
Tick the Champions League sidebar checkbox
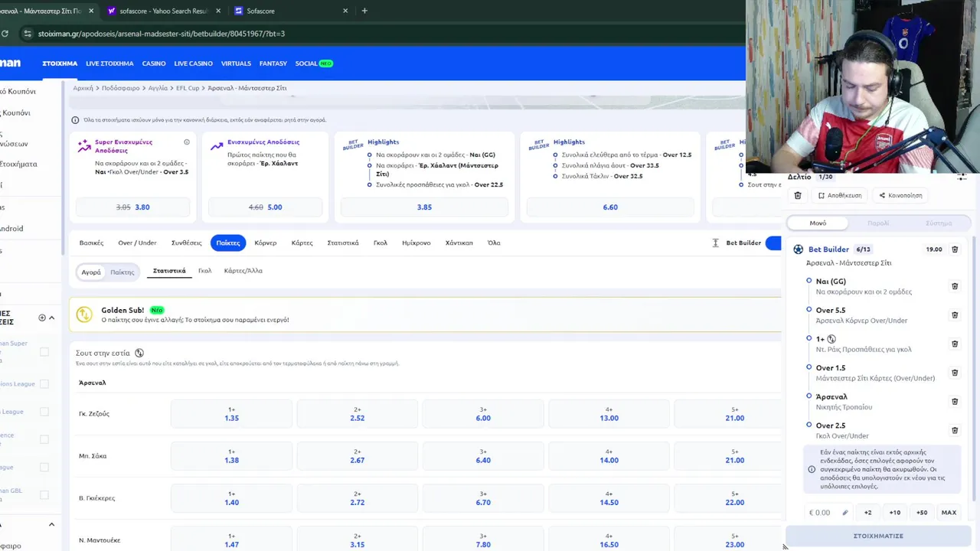coord(44,384)
